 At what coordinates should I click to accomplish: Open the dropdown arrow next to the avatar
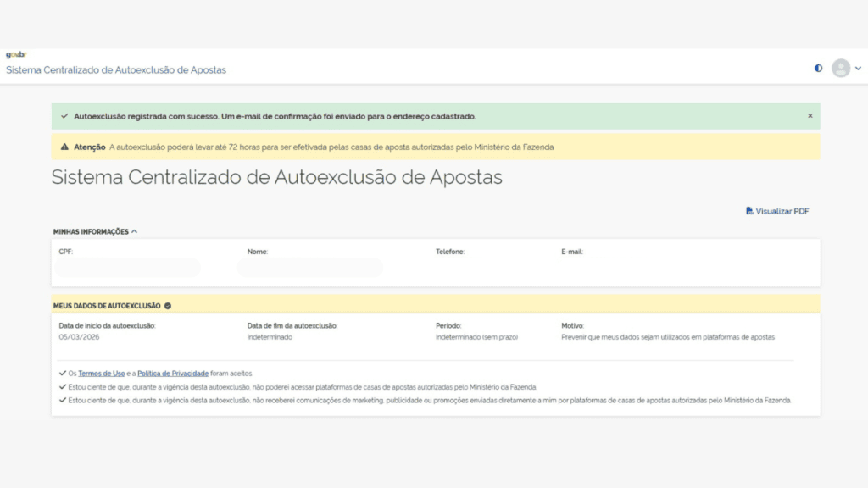(857, 68)
